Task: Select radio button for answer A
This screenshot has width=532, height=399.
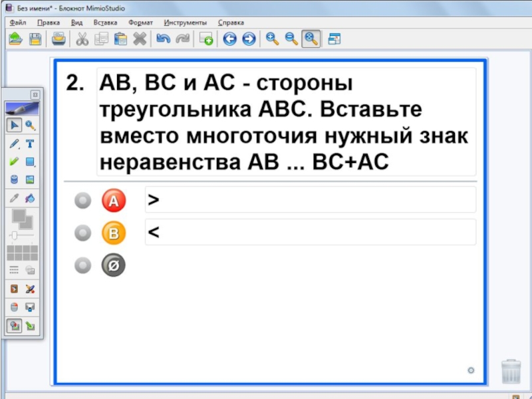Action: click(x=82, y=200)
